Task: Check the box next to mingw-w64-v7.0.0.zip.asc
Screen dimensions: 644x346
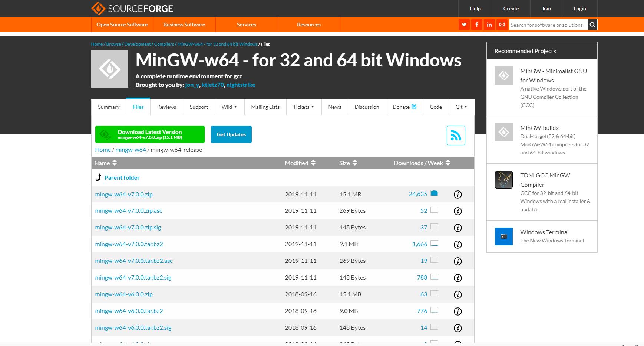Action: coord(434,210)
